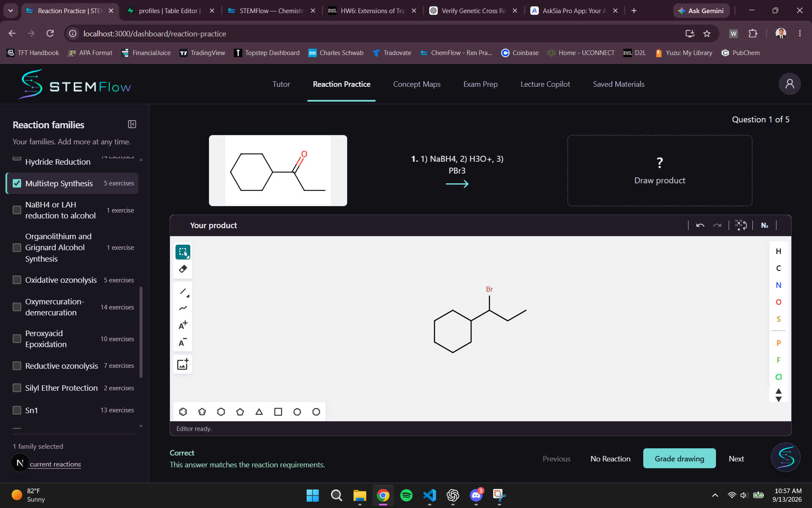Click the add image tool
Viewport: 812px width, 508px height.
pyautogui.click(x=183, y=364)
